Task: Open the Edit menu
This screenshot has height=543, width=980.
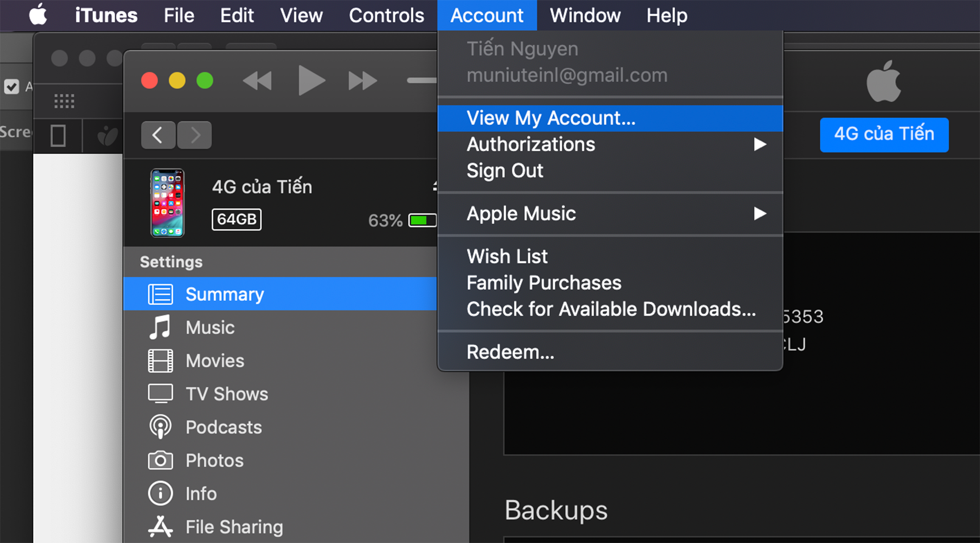Action: [237, 15]
